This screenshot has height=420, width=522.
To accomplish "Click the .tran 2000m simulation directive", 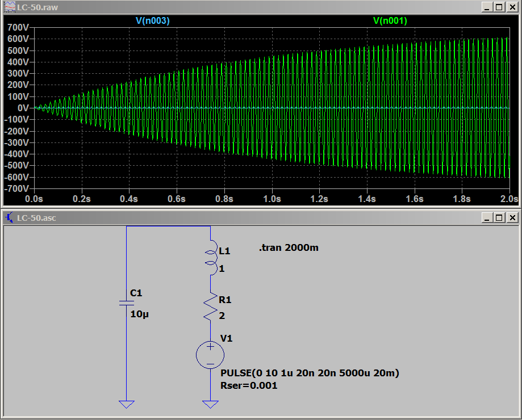I will [289, 247].
